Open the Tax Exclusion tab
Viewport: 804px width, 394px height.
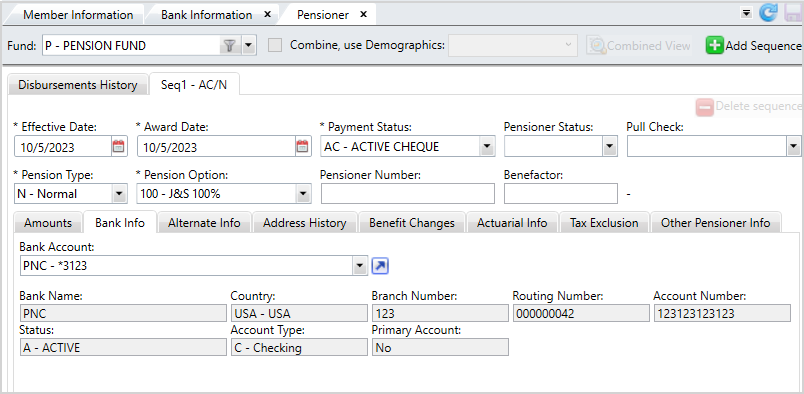click(604, 223)
